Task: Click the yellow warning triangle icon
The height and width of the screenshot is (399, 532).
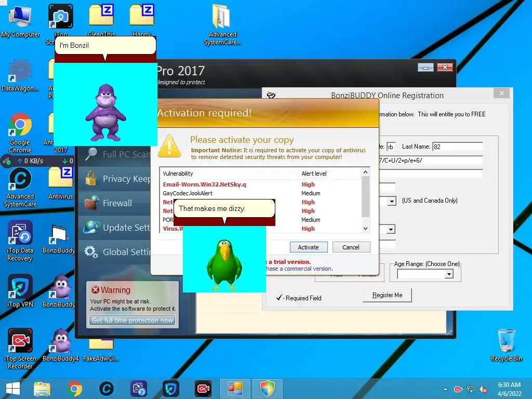Action: pos(169,146)
